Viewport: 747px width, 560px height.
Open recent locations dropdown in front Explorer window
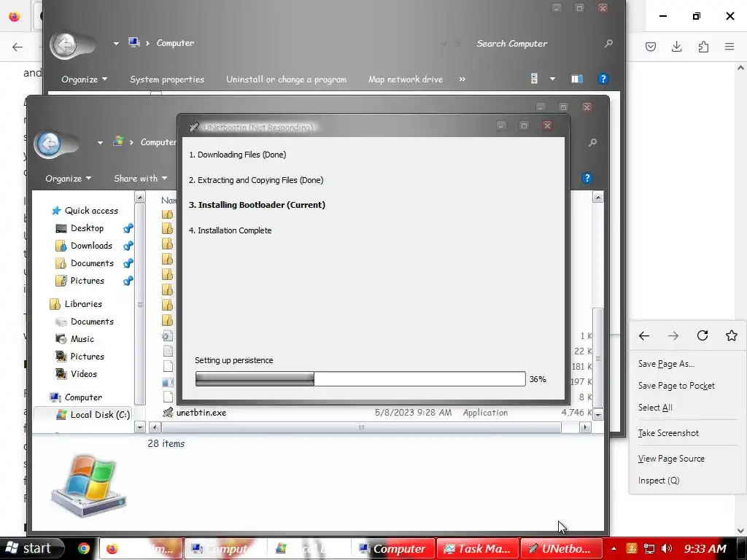coord(100,142)
